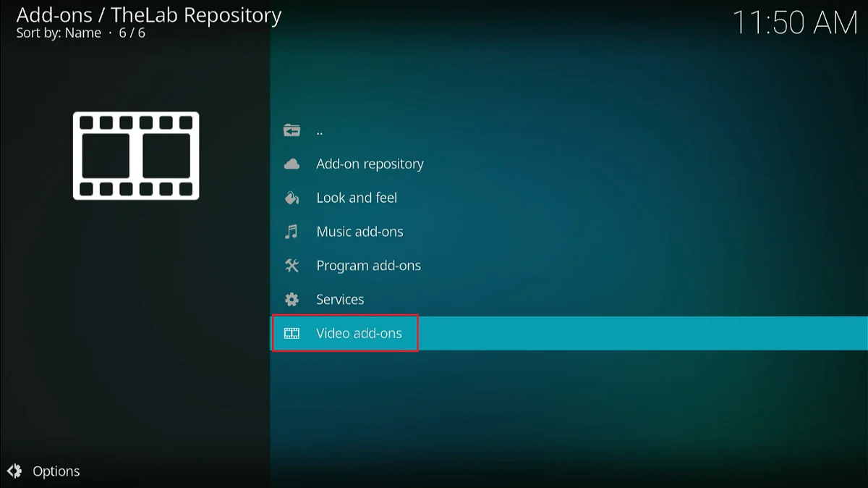
Task: Open the Options text button
Action: coord(56,471)
